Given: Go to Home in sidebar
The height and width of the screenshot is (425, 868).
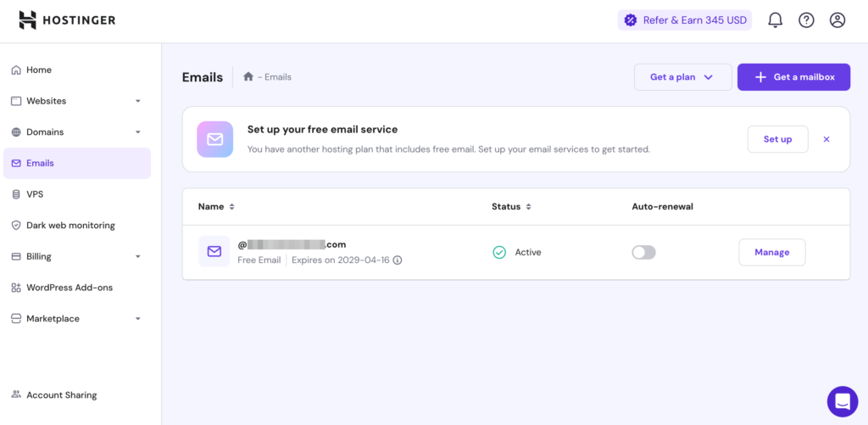Looking at the screenshot, I should tap(77, 70).
